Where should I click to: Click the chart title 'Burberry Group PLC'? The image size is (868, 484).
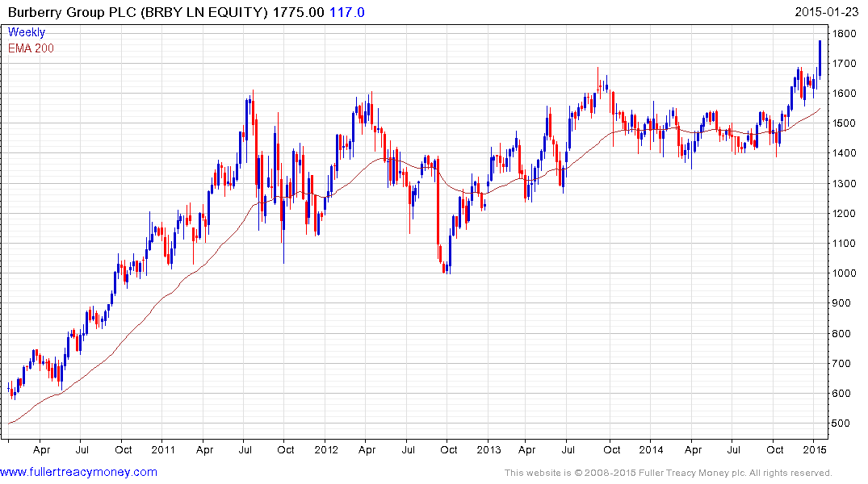(x=72, y=12)
